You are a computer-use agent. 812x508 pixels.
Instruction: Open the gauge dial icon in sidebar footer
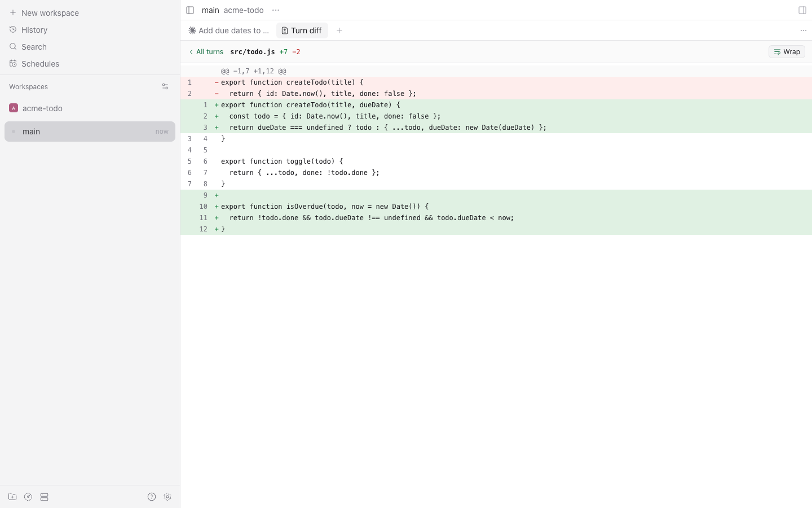pos(28,497)
